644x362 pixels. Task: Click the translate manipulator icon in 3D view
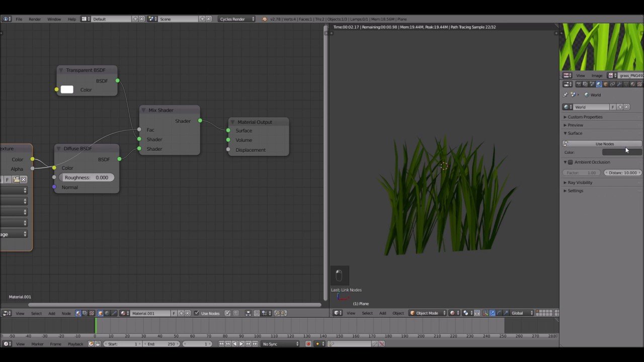click(x=493, y=313)
